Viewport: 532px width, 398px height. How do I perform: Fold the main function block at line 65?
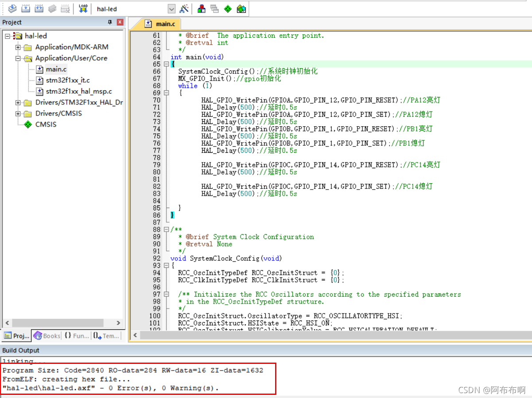[167, 64]
